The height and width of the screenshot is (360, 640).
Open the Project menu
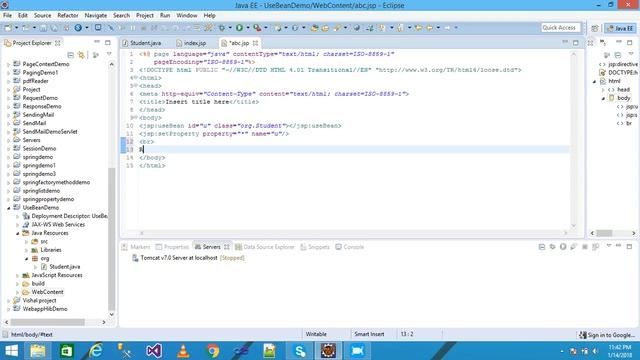point(145,16)
